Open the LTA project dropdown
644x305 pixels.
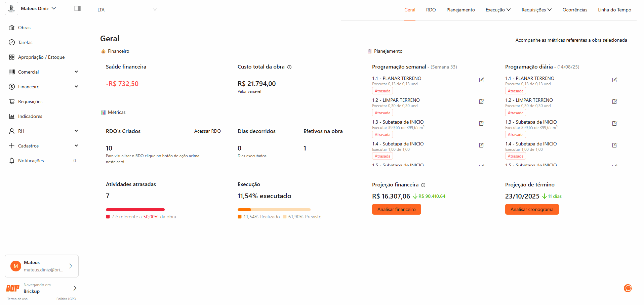[x=127, y=10]
